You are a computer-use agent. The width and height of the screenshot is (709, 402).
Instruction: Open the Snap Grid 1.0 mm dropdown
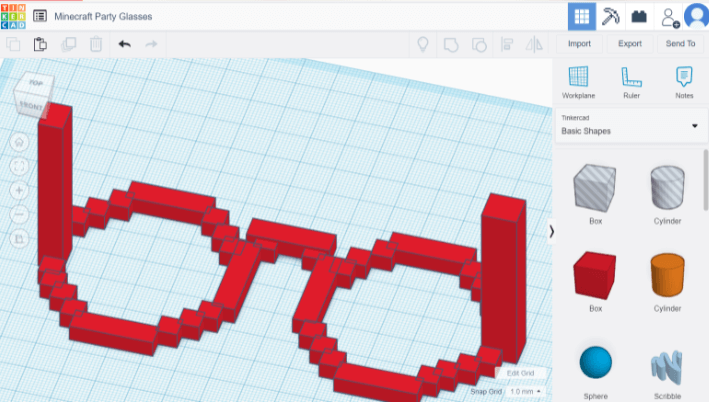click(526, 391)
